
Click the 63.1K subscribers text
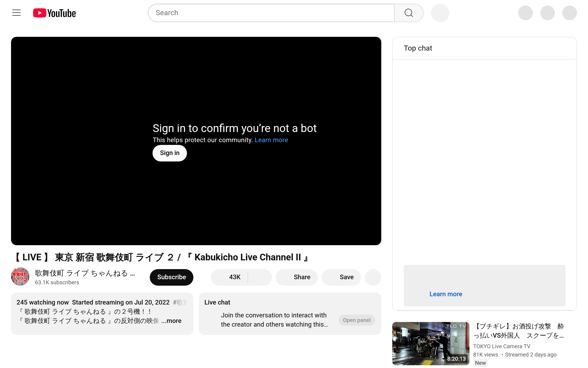(x=57, y=282)
